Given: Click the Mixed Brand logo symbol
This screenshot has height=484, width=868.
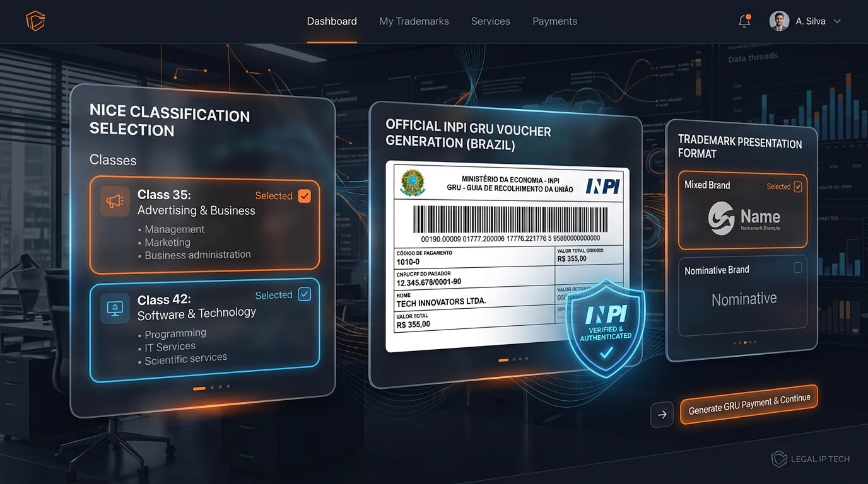Looking at the screenshot, I should tap(721, 219).
